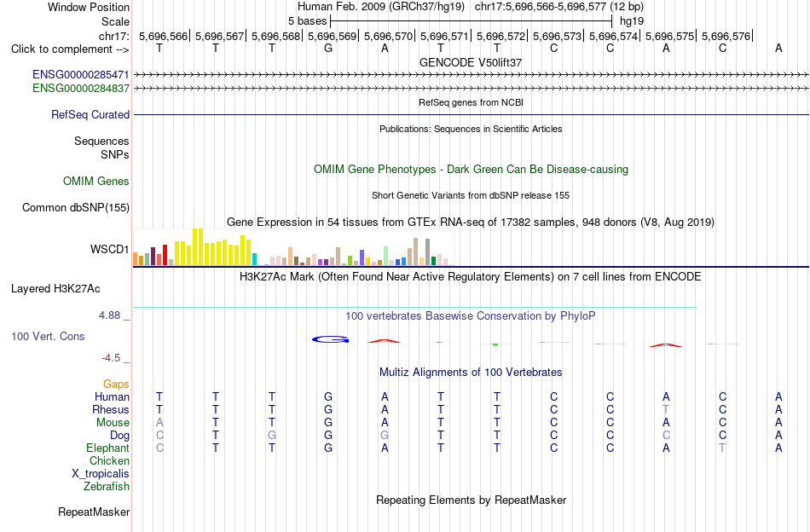Click the OMIM Genes track label
810x532 pixels.
(x=96, y=182)
